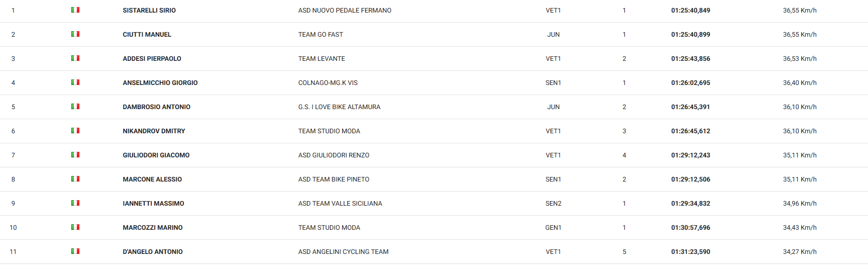The image size is (868, 265).
Task: Open rider name IANNETTI MASSIMO
Action: 153,204
